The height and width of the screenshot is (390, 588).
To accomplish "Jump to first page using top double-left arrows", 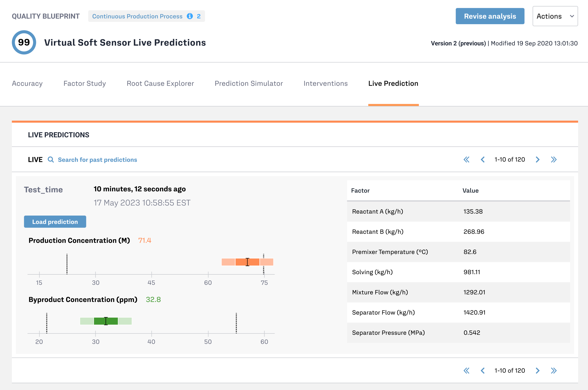I will 467,160.
